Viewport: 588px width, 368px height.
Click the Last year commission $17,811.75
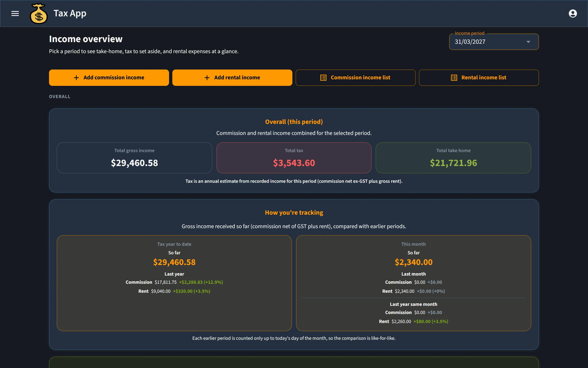click(166, 282)
